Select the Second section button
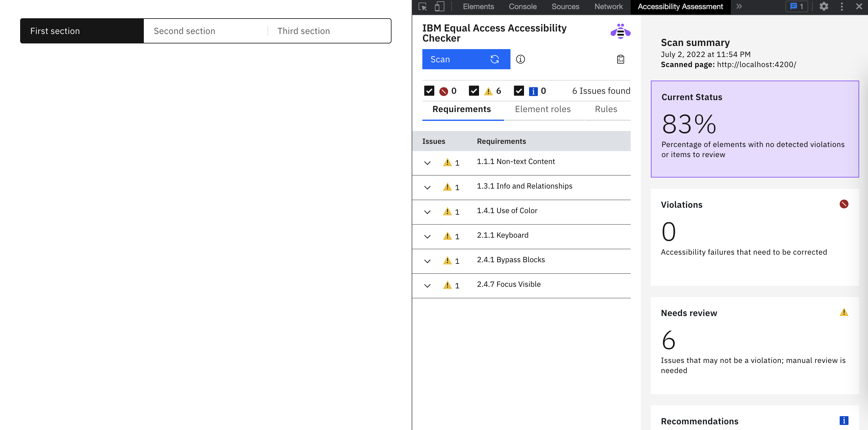Image resolution: width=868 pixels, height=430 pixels. point(184,31)
